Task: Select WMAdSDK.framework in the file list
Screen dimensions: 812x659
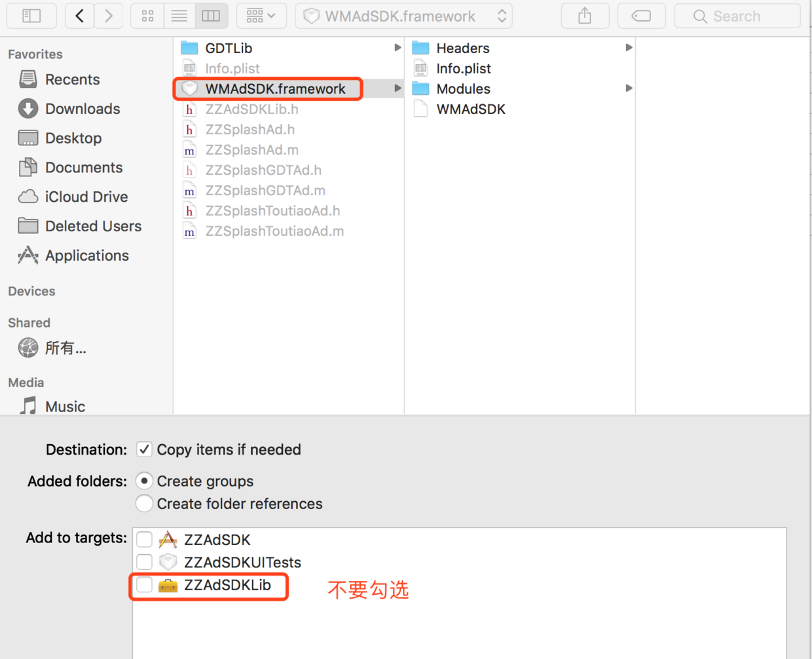Action: pos(275,88)
